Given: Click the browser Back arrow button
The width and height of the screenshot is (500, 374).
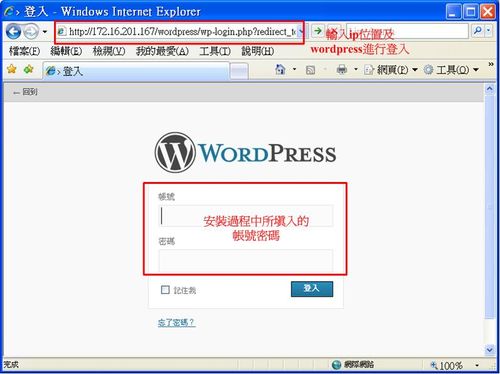Looking at the screenshot, I should click(14, 32).
